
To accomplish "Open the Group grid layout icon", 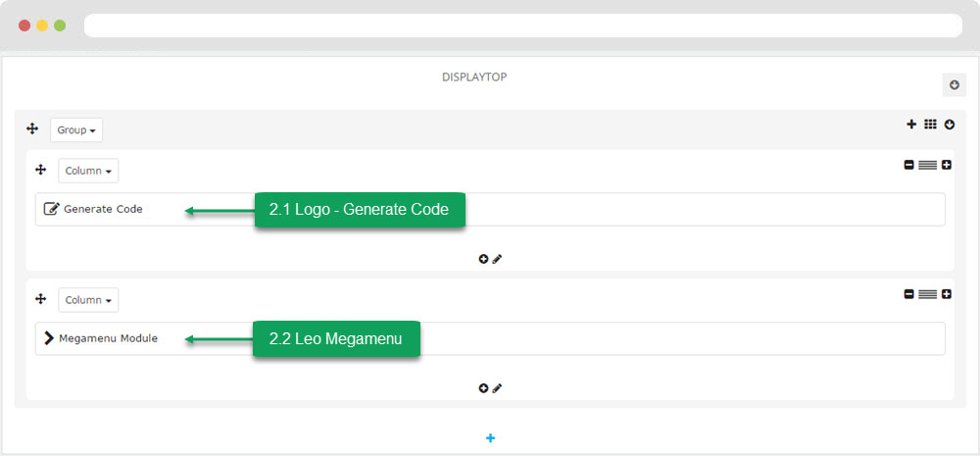I will point(930,125).
